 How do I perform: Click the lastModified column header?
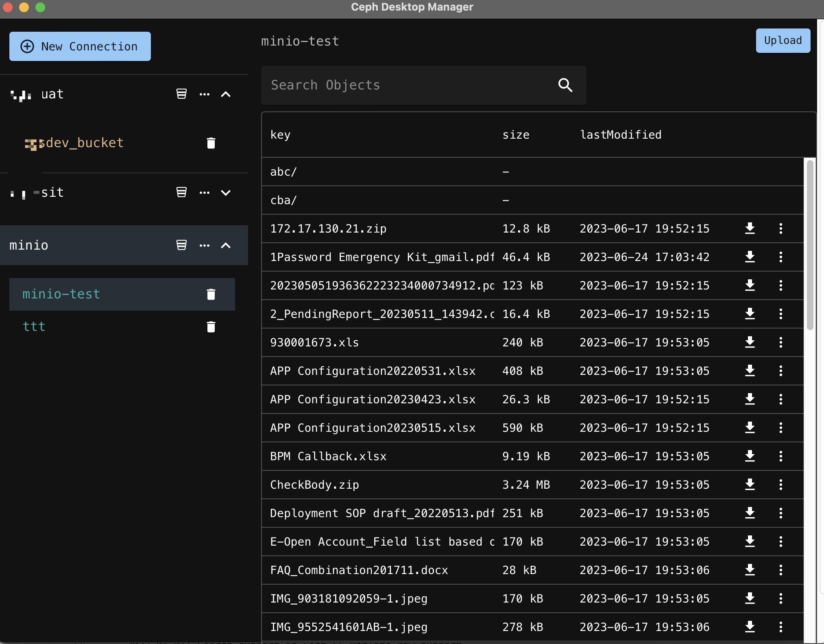click(x=621, y=135)
